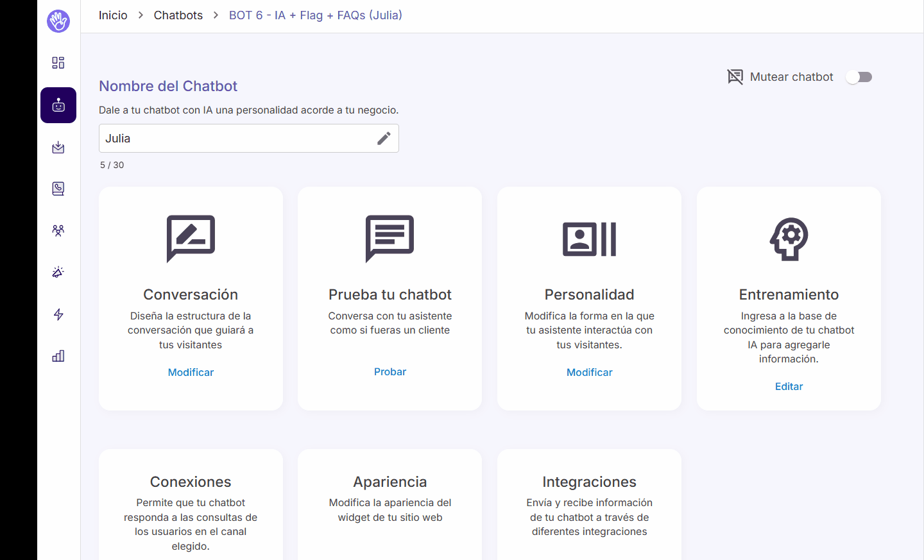Click the muted chat icon beside Mutear chatbot

click(x=735, y=77)
